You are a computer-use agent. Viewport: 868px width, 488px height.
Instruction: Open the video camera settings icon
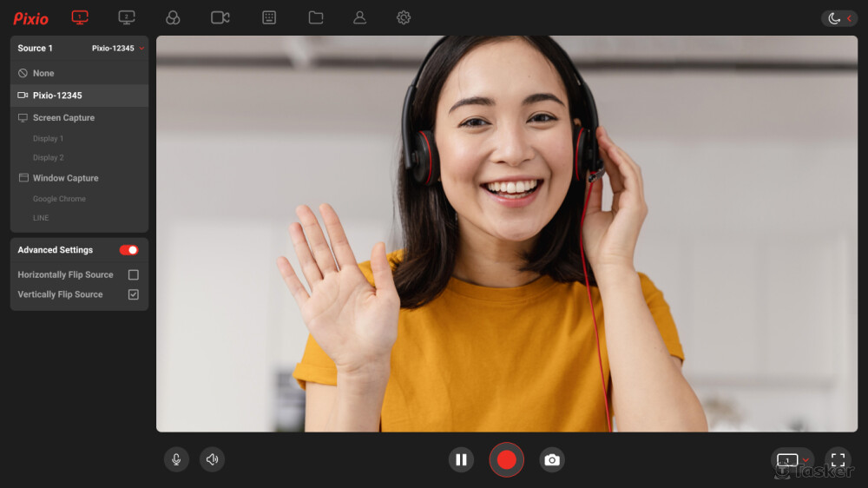tap(220, 17)
